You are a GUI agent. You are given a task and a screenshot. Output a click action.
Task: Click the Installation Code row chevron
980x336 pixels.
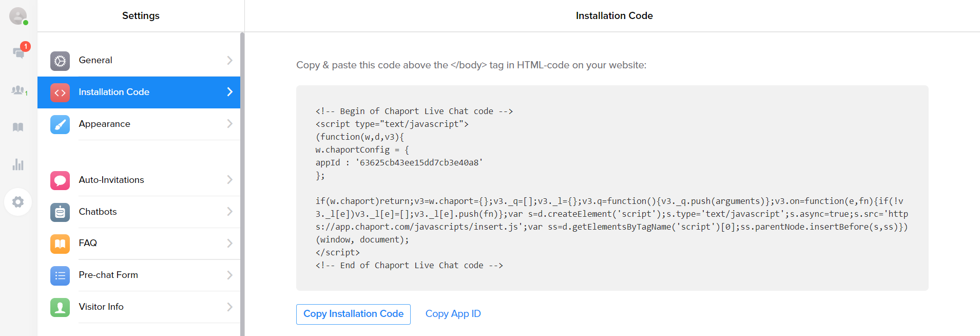(x=229, y=92)
